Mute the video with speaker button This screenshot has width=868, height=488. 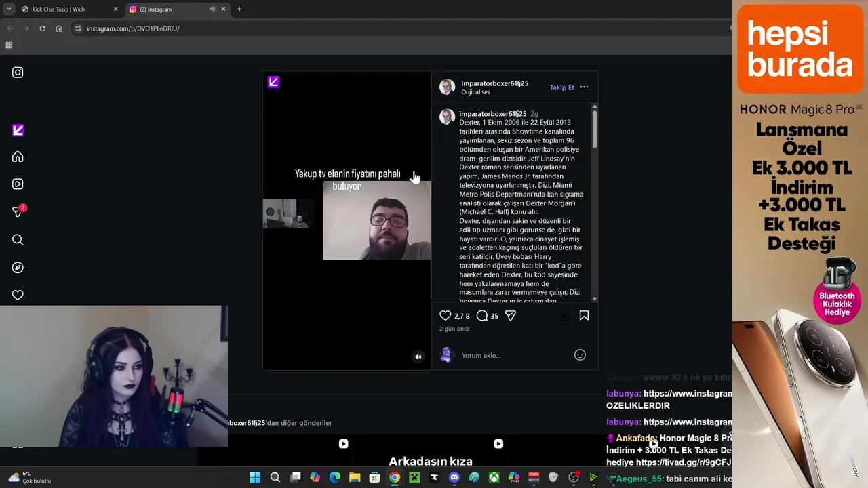click(x=418, y=357)
